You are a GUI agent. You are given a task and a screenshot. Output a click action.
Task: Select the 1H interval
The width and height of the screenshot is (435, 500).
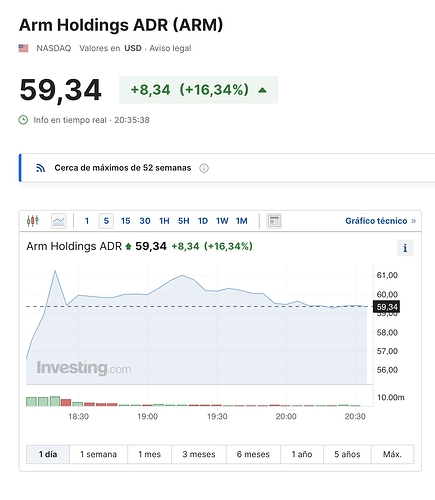tap(164, 221)
